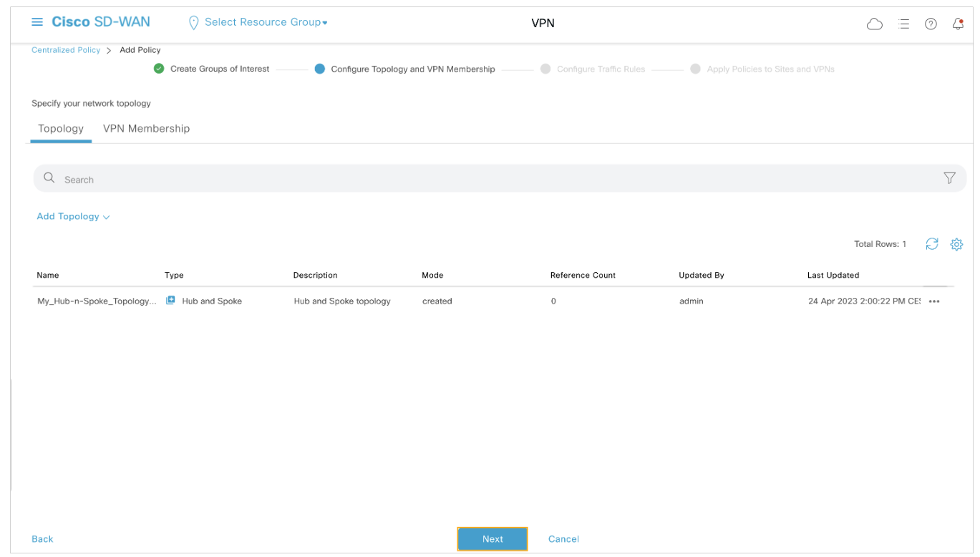Refresh the topology table

931,244
